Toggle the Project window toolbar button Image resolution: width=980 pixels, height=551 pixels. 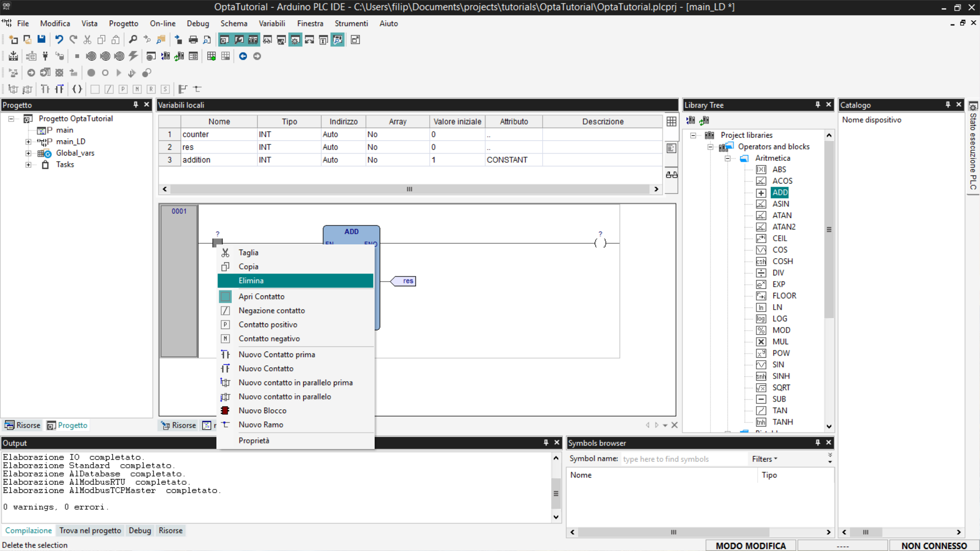point(224,40)
